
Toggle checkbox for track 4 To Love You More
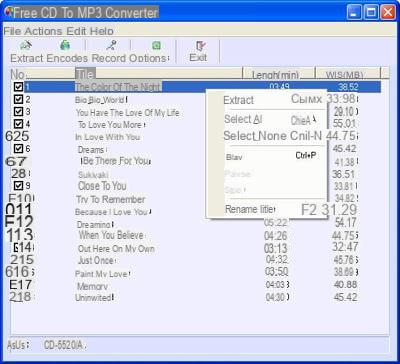19,124
